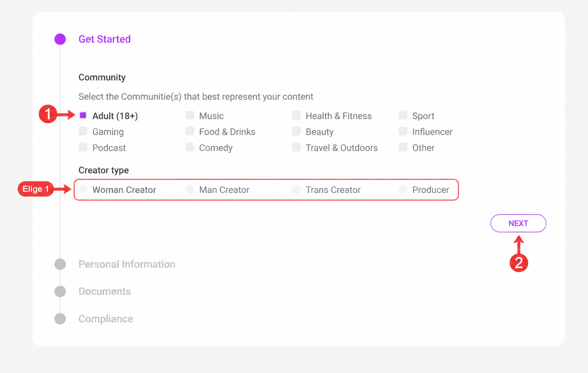Select the Trans Creator radio option
This screenshot has height=373, width=588.
click(x=296, y=189)
